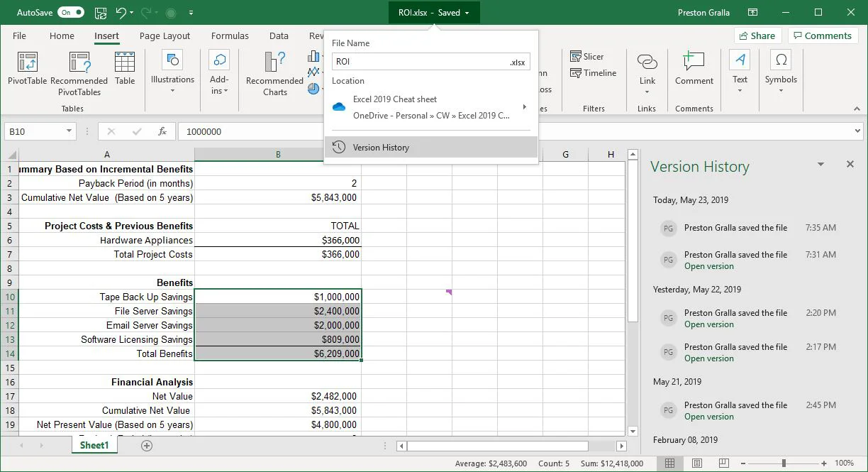Image resolution: width=868 pixels, height=472 pixels.
Task: Expand the OneDrive location arrow
Action: (x=525, y=107)
